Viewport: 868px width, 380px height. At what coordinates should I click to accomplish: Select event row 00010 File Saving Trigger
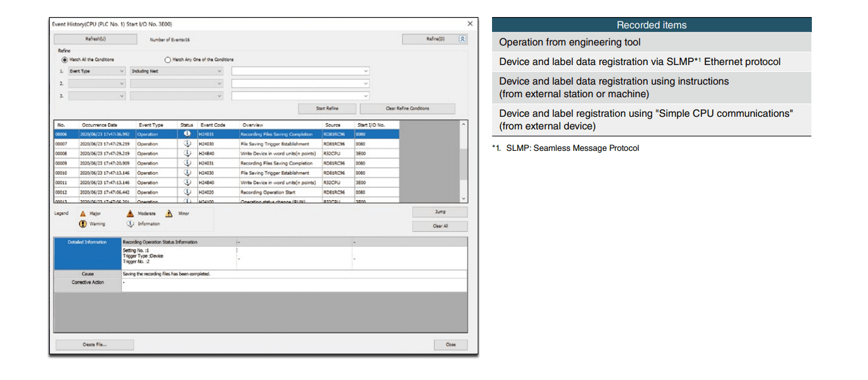pyautogui.click(x=226, y=173)
